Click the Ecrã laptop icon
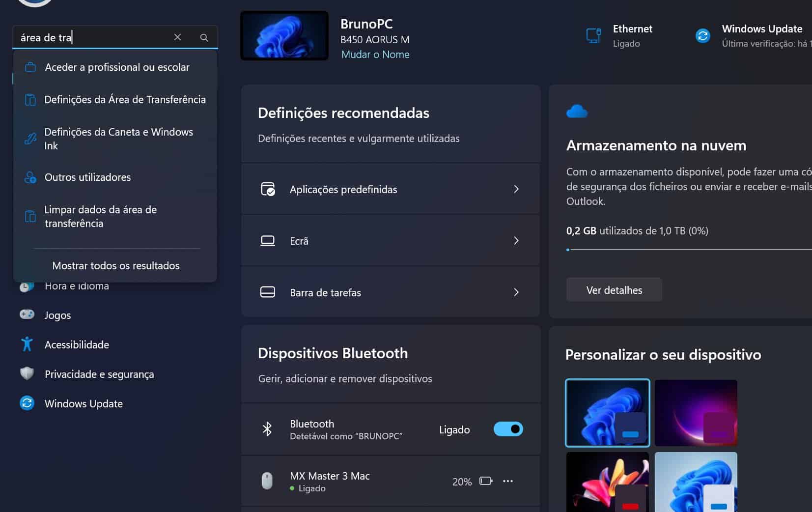 click(x=268, y=241)
